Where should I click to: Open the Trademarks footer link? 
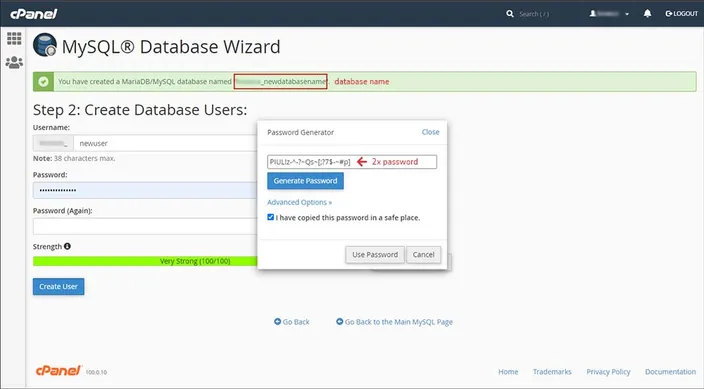pyautogui.click(x=552, y=372)
